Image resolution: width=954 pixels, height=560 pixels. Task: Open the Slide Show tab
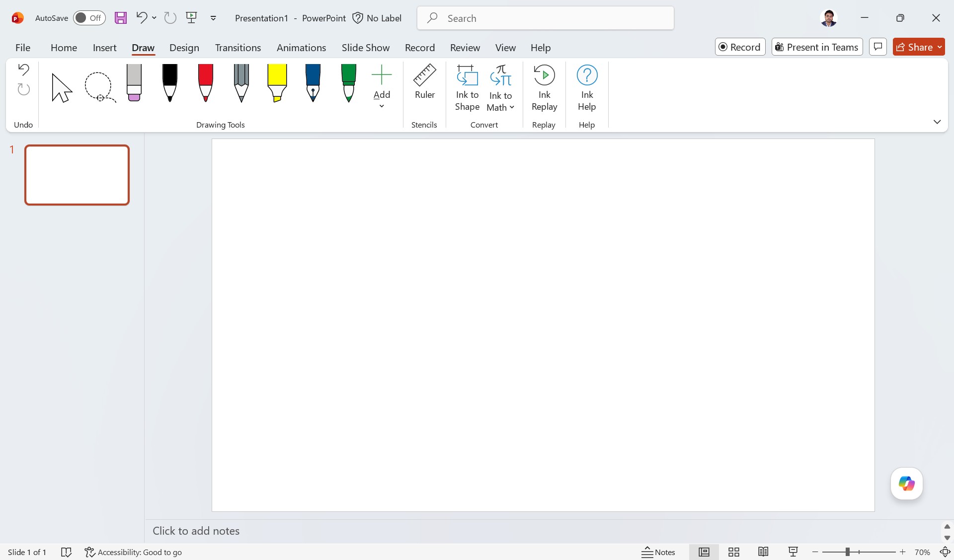tap(365, 47)
